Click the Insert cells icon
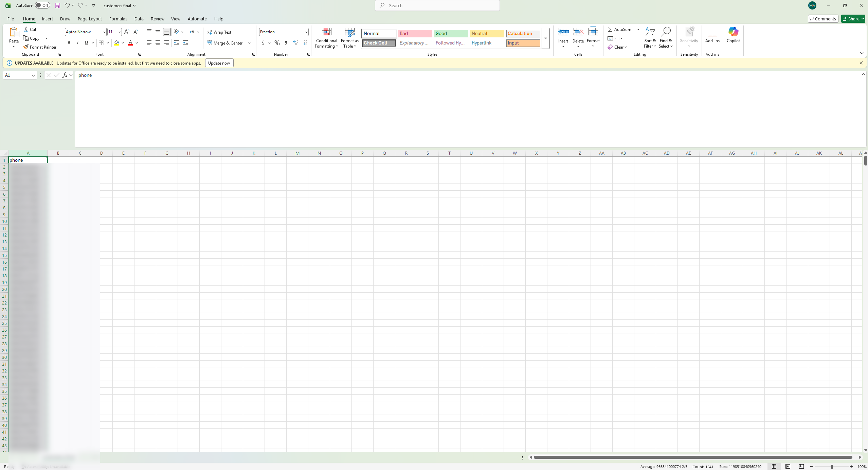The width and height of the screenshot is (868, 470). click(x=563, y=32)
